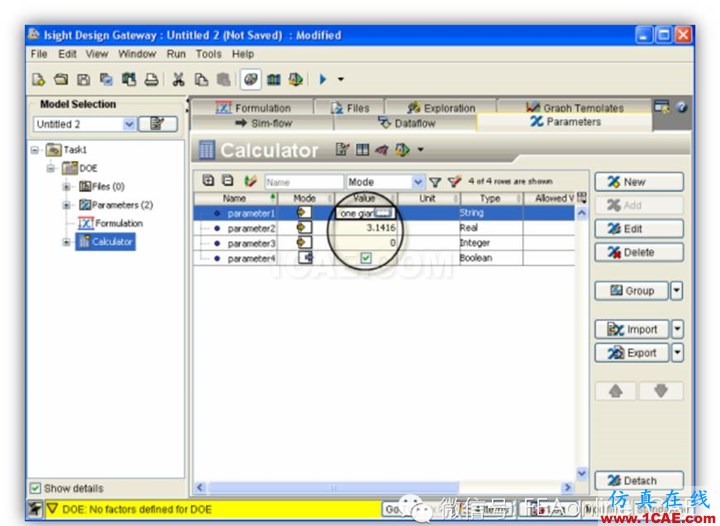The height and width of the screenshot is (526, 720).
Task: Click the expand all rows icon
Action: [208, 181]
